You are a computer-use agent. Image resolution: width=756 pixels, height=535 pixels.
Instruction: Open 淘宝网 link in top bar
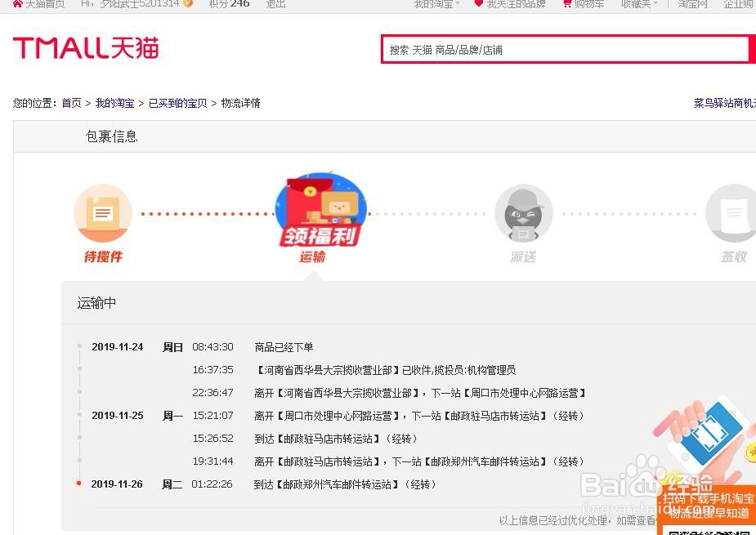click(x=692, y=4)
